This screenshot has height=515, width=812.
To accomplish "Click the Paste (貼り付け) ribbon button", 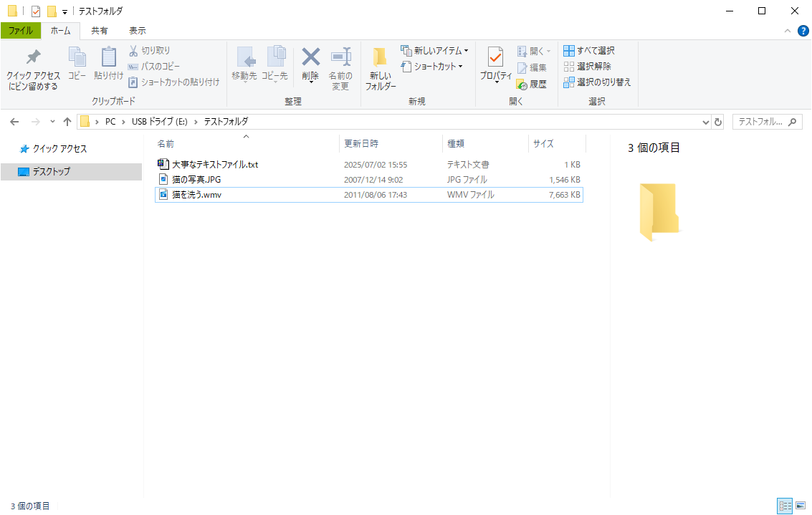I will click(109, 64).
